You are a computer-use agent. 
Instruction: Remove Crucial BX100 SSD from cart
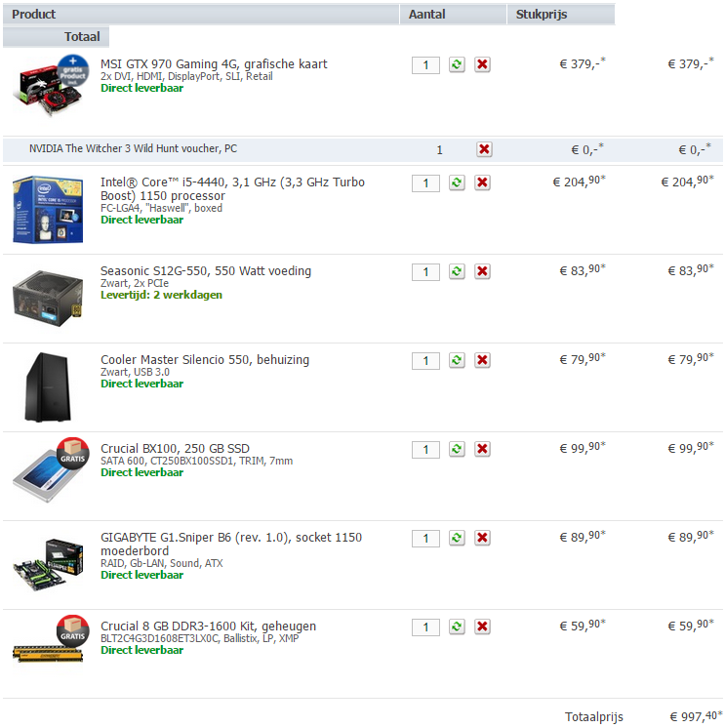[482, 449]
